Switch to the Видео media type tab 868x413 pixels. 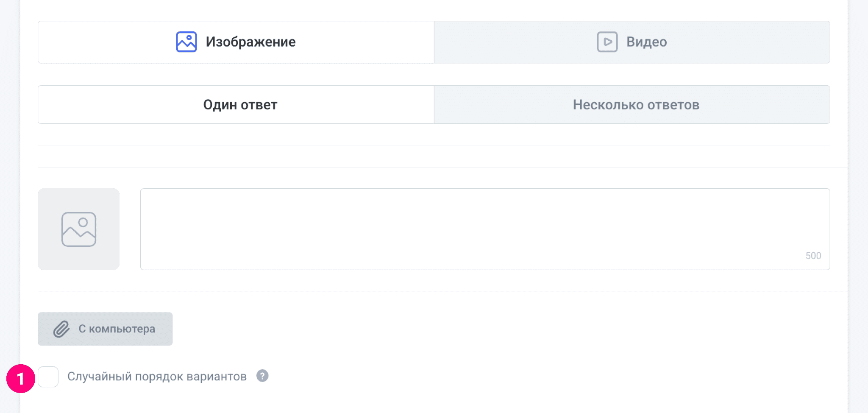632,42
